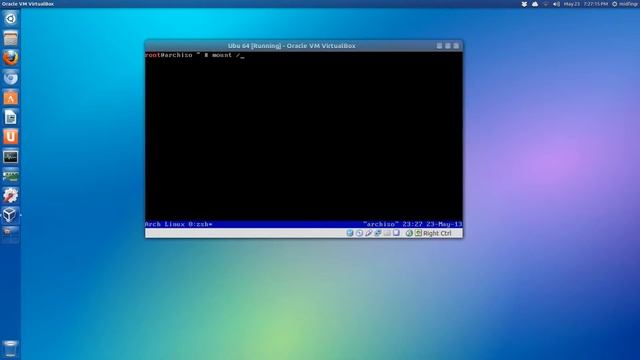The width and height of the screenshot is (640, 360).
Task: Open the Dropbox indicator in top panel
Action: [524, 4]
